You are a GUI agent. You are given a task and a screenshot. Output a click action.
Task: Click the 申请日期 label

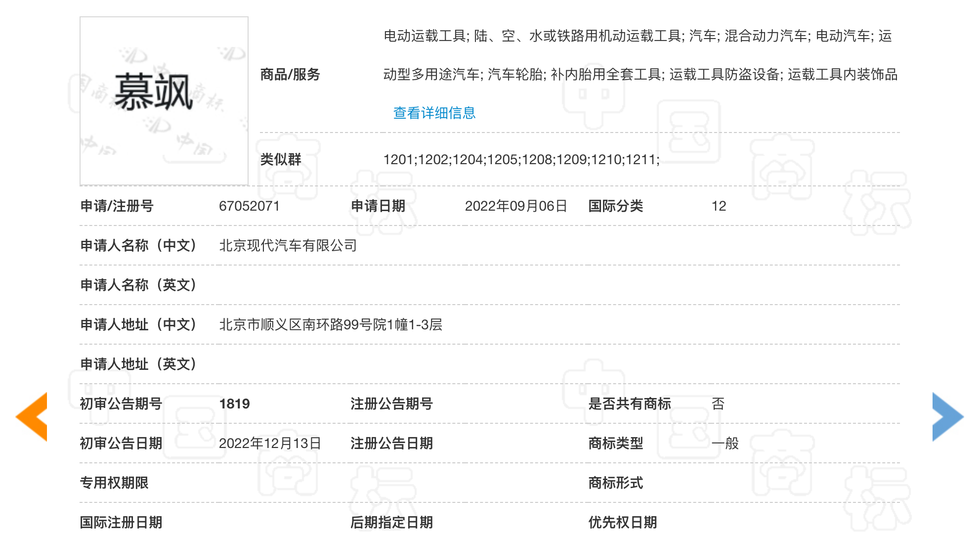coord(378,206)
